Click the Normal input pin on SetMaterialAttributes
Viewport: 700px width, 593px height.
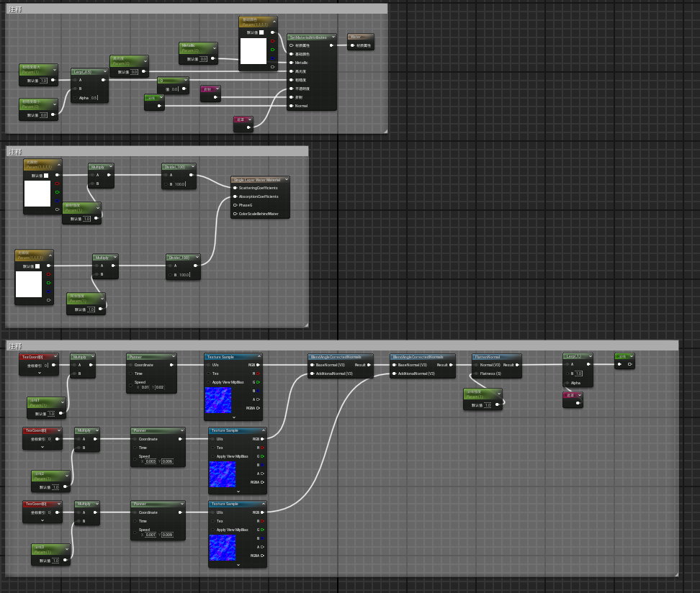[292, 106]
